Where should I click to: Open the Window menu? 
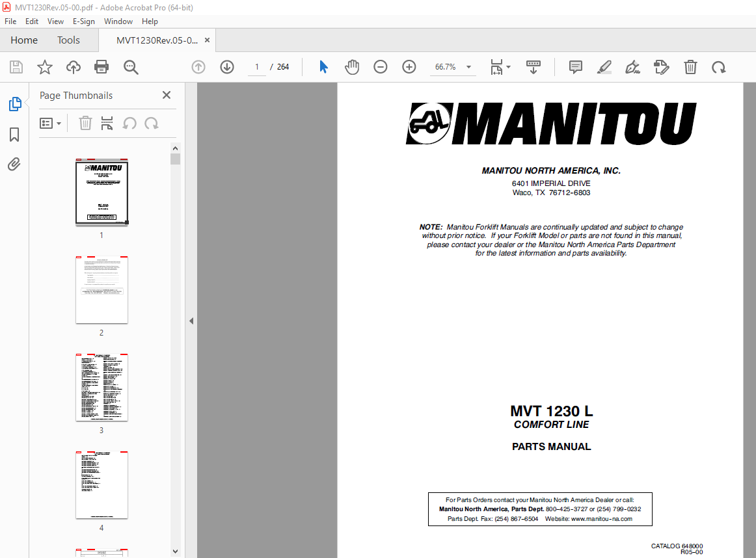click(118, 21)
